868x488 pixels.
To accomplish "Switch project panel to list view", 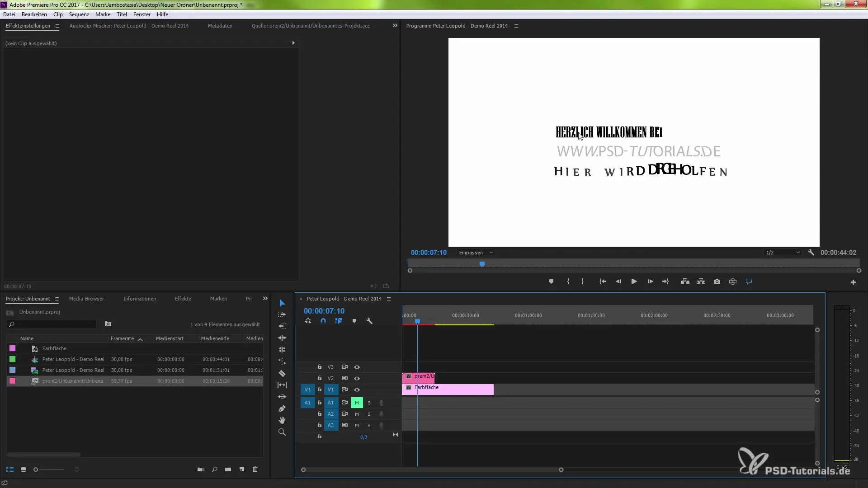I will [9, 470].
